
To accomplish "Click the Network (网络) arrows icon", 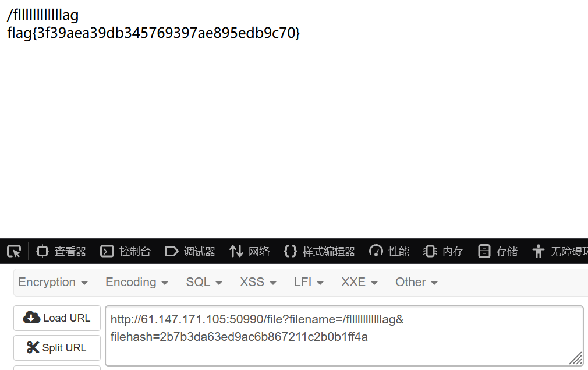I will point(236,251).
